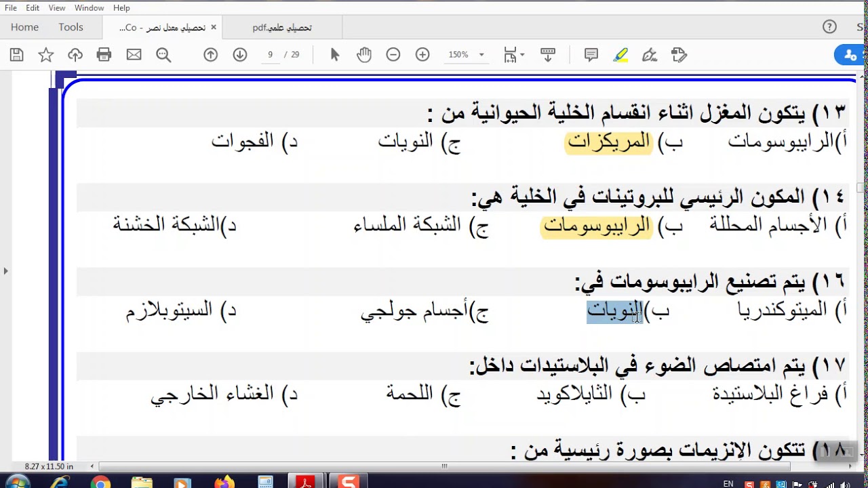Click the scrolling mode keyboard icon
This screenshot has width=868, height=488.
(548, 55)
